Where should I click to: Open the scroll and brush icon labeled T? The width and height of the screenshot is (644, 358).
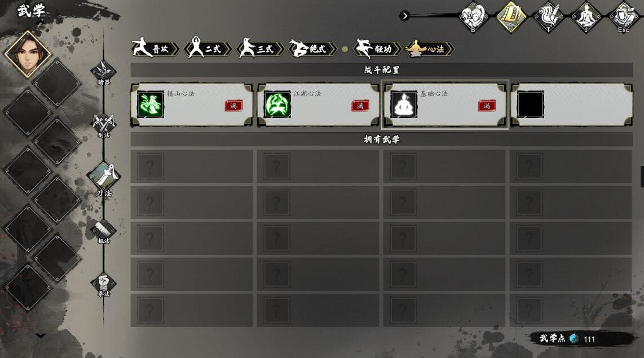pyautogui.click(x=549, y=17)
